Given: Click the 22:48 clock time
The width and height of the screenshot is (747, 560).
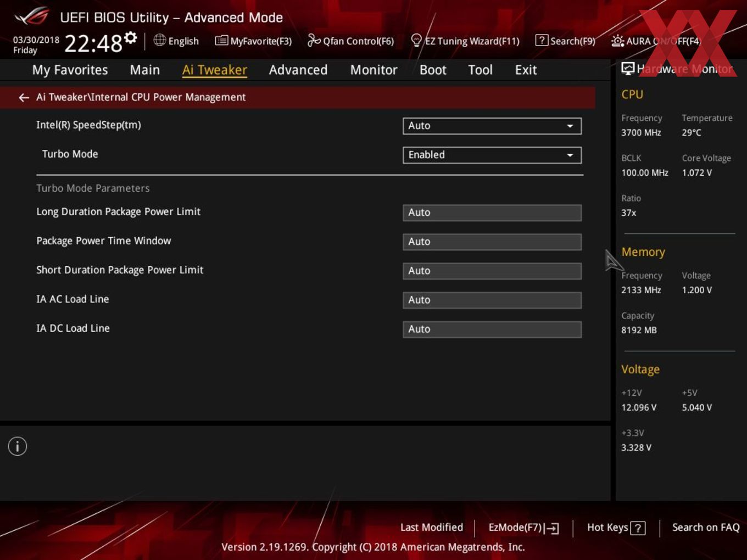Looking at the screenshot, I should pos(93,43).
